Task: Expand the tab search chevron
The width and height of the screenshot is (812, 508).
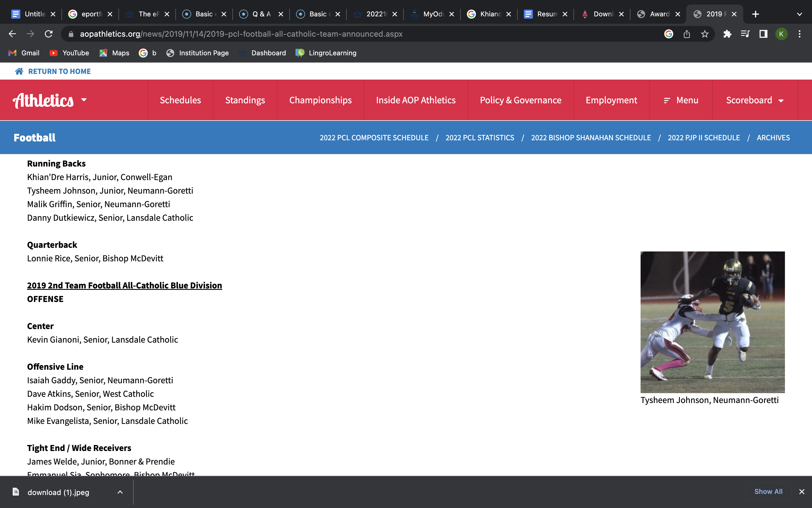Action: click(x=800, y=14)
